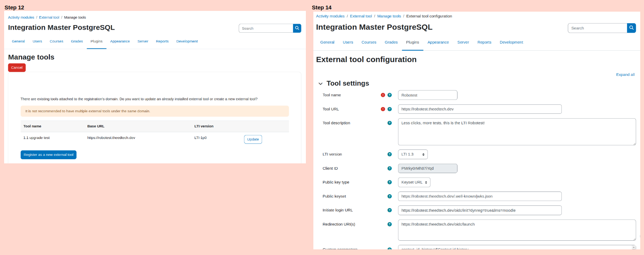Open General tab in Step 12
This screenshot has width=644, height=255.
point(18,41)
